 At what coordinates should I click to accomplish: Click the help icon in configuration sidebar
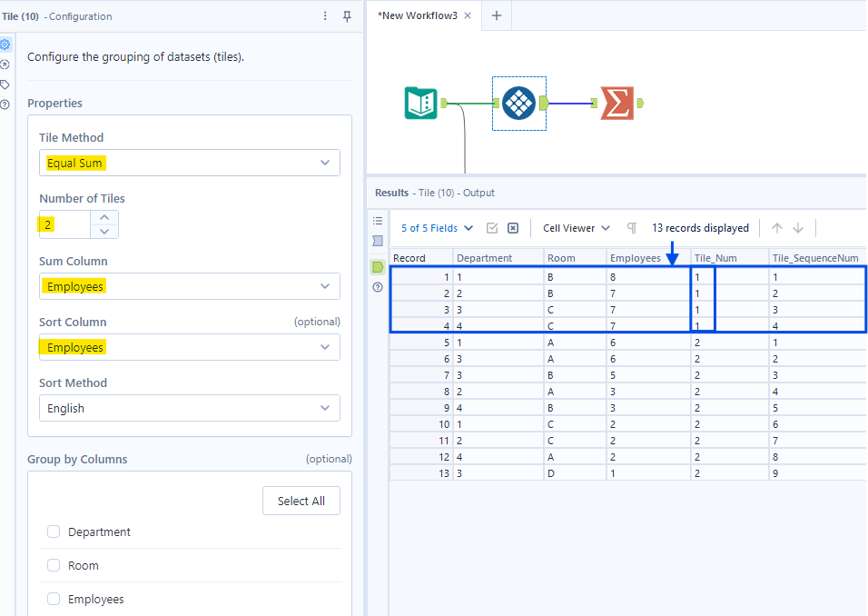(5, 104)
